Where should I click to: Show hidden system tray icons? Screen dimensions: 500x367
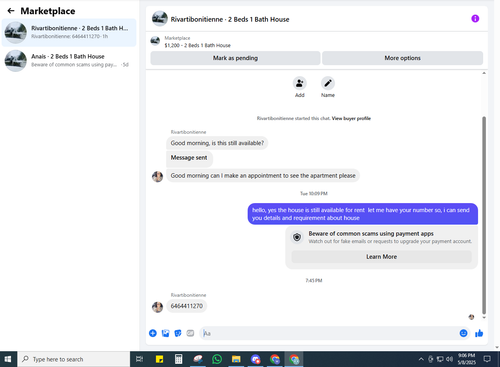pos(421,359)
